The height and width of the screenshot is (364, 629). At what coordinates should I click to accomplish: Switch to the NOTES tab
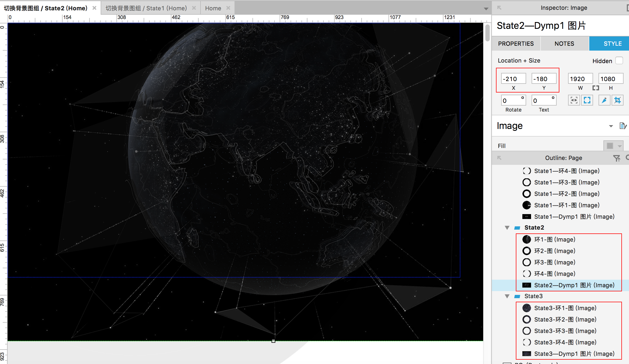(x=564, y=44)
